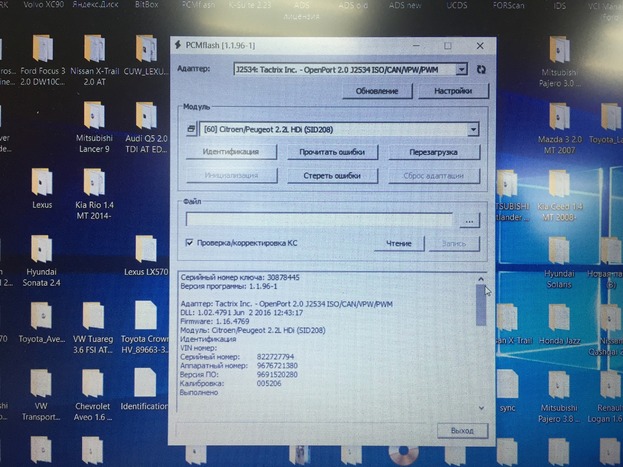Image resolution: width=623 pixels, height=467 pixels.
Task: Expand the module Citroen/Peugeot 2.2L HDi dropdown
Action: (471, 129)
